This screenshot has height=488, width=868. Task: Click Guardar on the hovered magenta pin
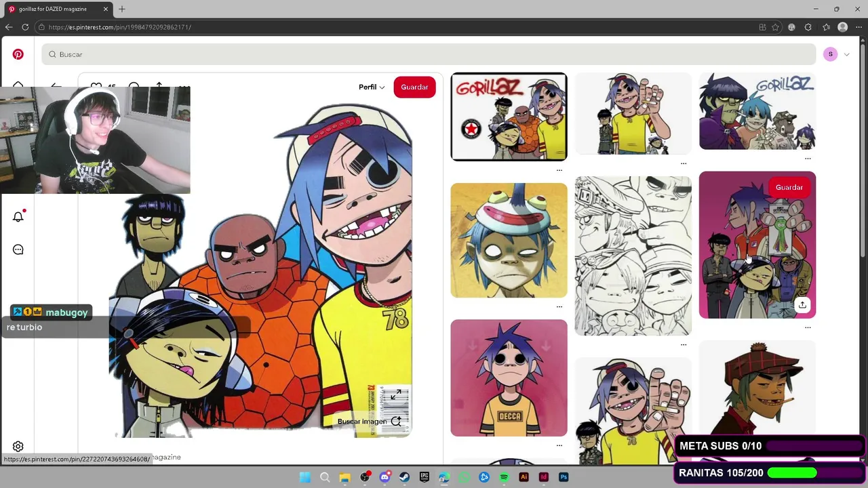click(x=789, y=187)
